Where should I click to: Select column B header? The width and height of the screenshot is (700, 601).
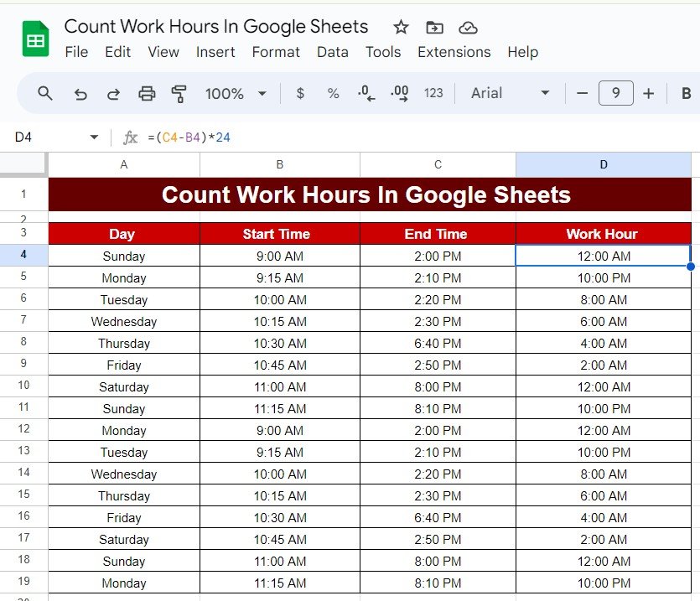coord(279,165)
